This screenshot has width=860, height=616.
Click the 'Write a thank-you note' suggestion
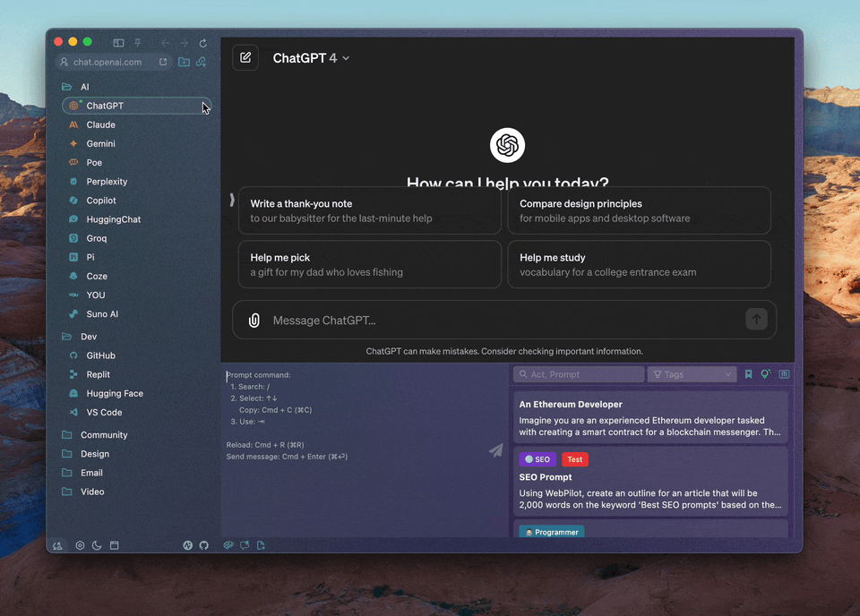pos(370,210)
